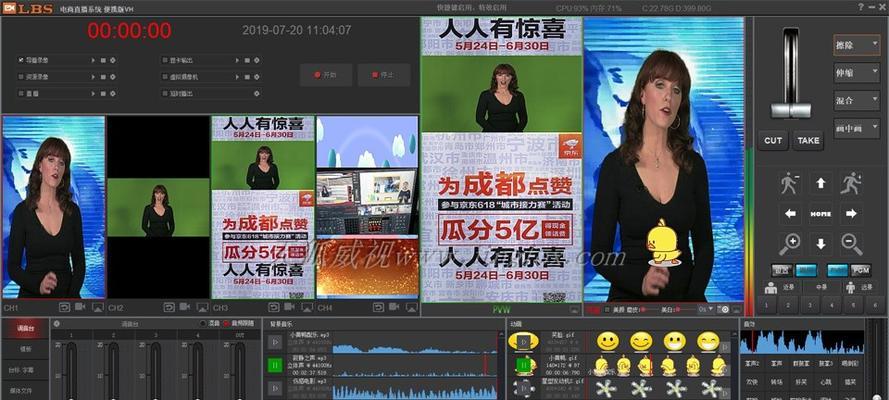Open the 画中画 transition dropdown
Screen dimensions: 889x400
(856, 129)
